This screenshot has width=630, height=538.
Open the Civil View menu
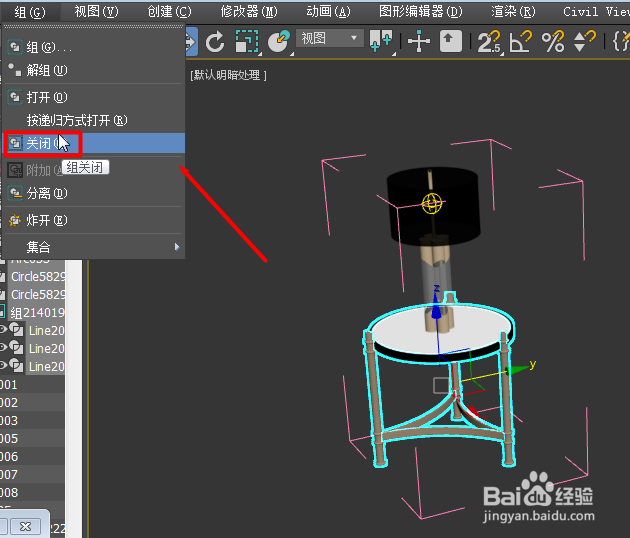pyautogui.click(x=596, y=12)
